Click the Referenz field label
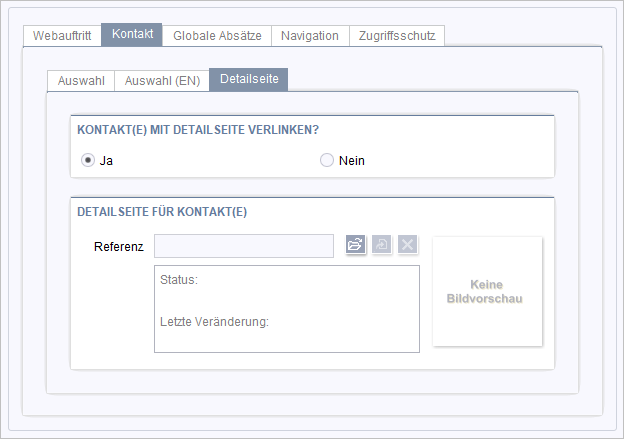The width and height of the screenshot is (624, 439). tap(119, 247)
